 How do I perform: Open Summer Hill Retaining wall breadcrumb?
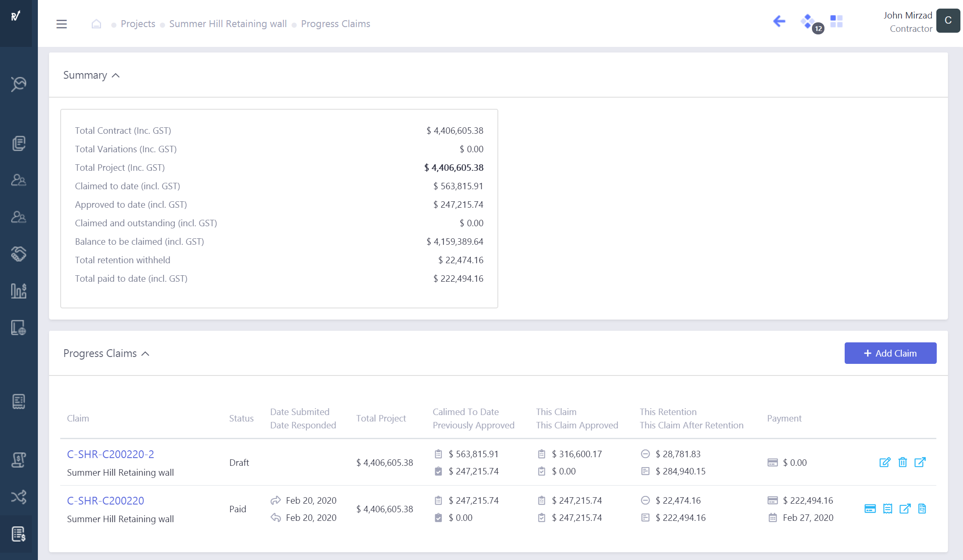pyautogui.click(x=228, y=24)
